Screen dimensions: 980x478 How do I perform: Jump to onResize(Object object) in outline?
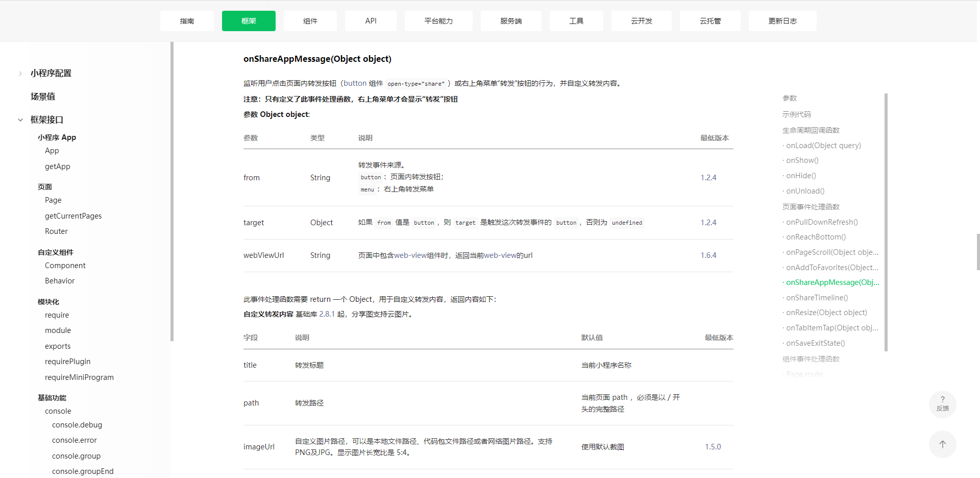826,313
